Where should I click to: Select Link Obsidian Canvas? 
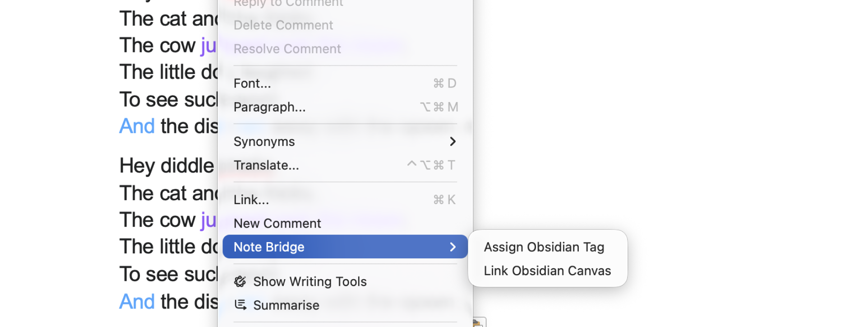[x=547, y=270]
